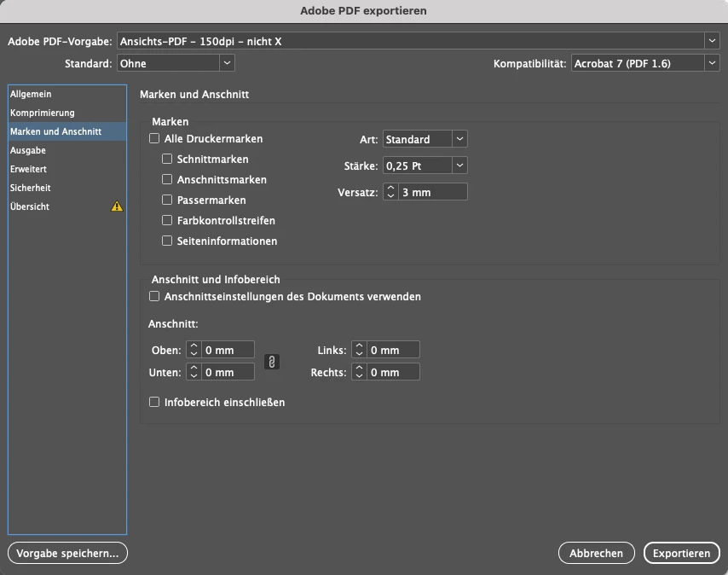Open the Stärke dropdown with 0,25 Pt

(x=425, y=166)
